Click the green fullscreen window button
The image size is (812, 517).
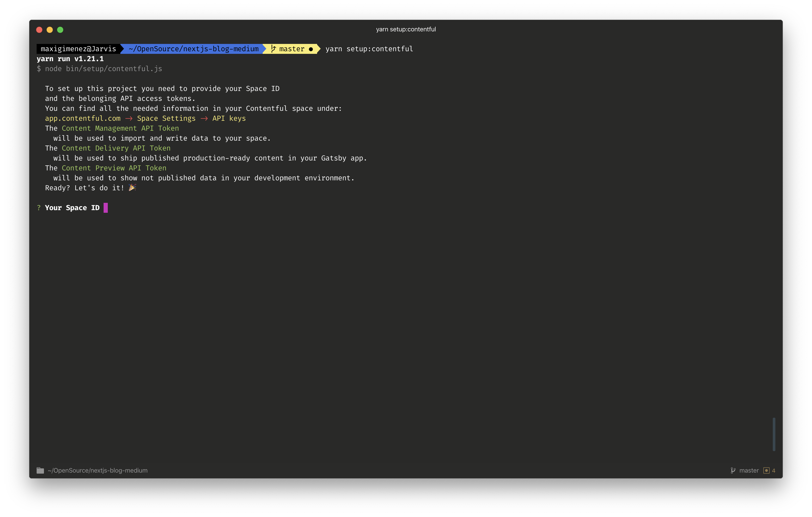tap(60, 30)
